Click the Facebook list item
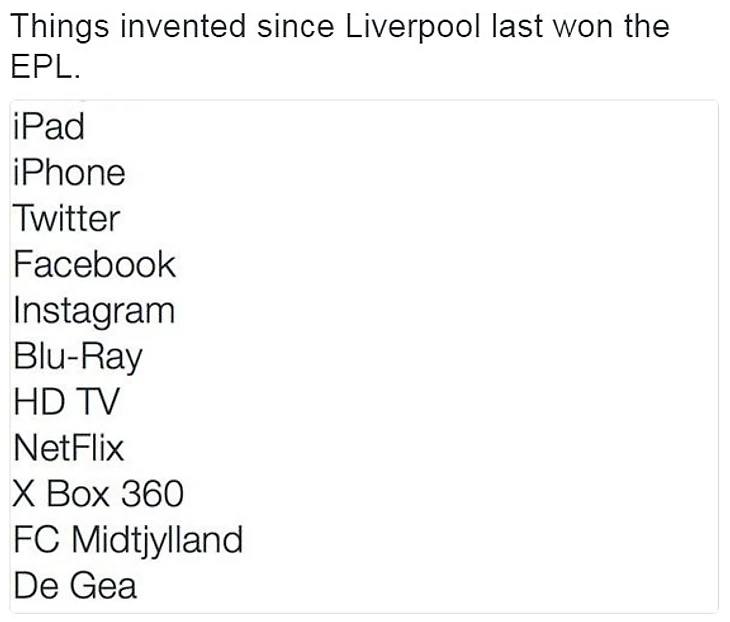 [x=94, y=264]
